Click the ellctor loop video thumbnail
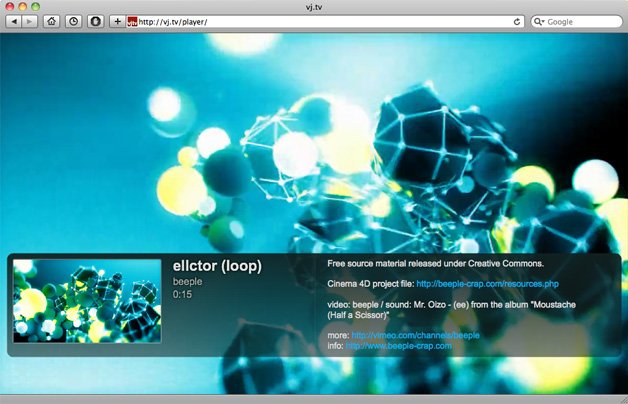Screen dimensions: 628x404 pyautogui.click(x=87, y=301)
